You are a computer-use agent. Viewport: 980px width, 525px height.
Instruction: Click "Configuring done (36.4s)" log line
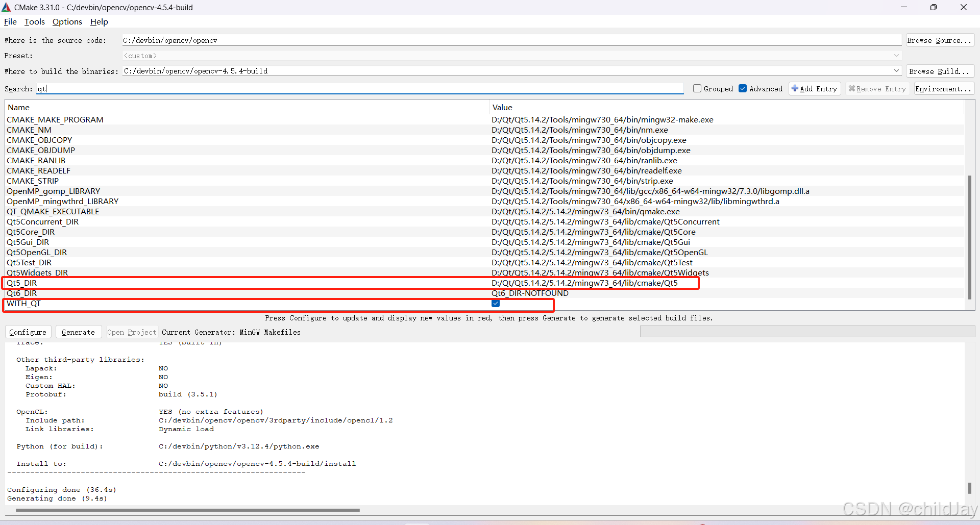tap(62, 490)
